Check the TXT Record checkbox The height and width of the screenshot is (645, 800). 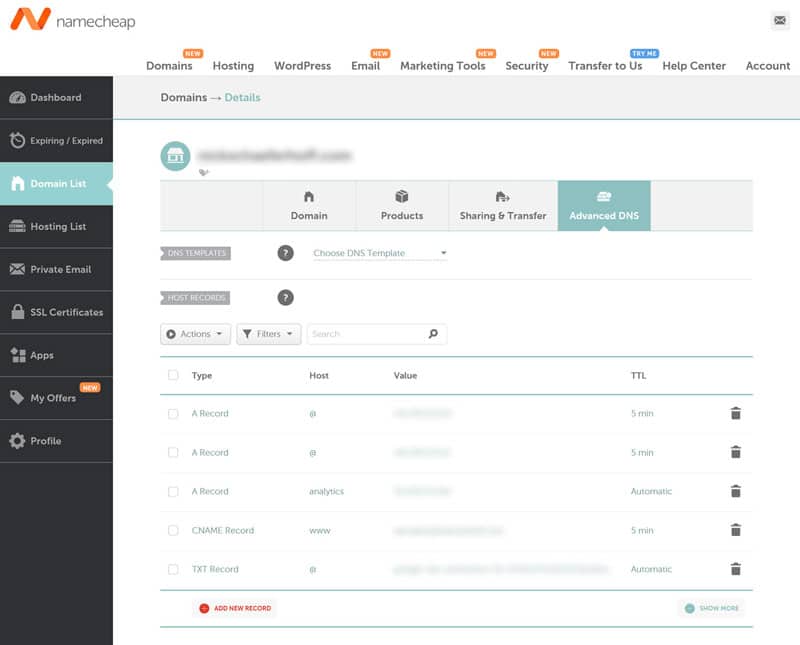[173, 569]
